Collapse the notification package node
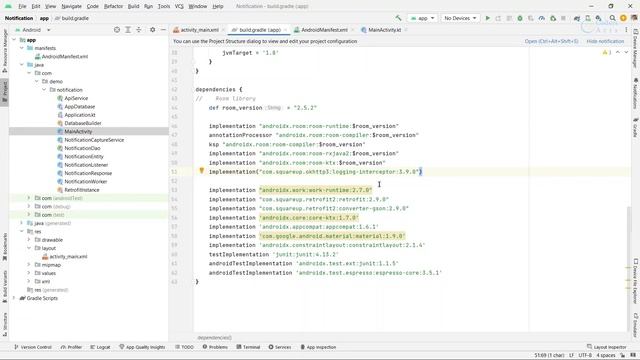This screenshot has width=640, height=360. (x=44, y=90)
